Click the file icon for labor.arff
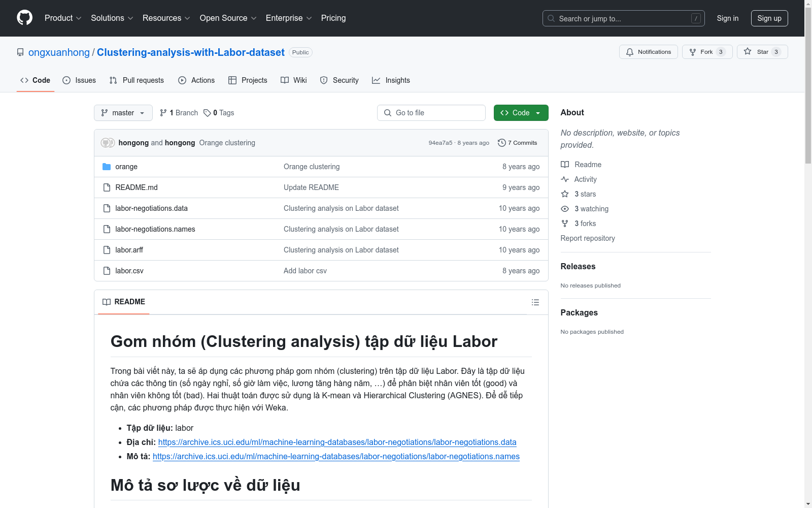Viewport: 812px width, 508px height. (107, 250)
